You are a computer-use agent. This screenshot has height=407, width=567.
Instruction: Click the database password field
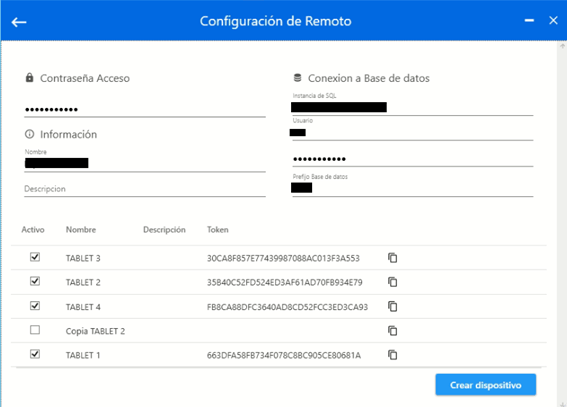pos(413,159)
